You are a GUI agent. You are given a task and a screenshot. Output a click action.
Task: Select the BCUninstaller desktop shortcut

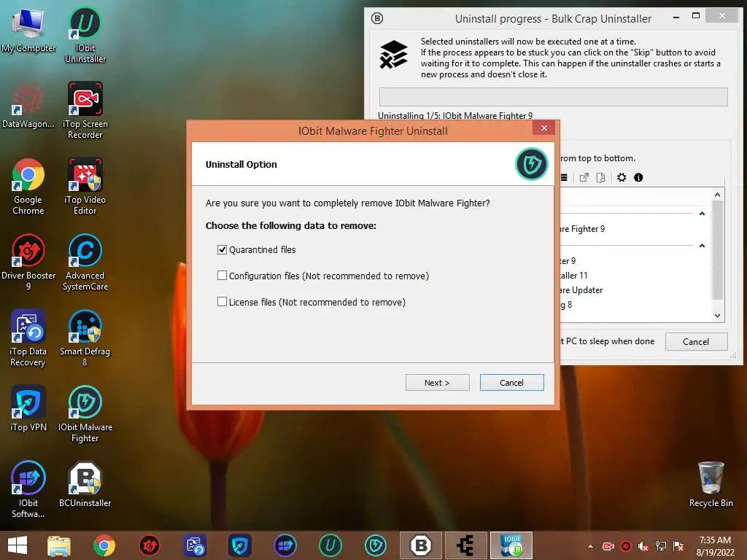tap(85, 484)
